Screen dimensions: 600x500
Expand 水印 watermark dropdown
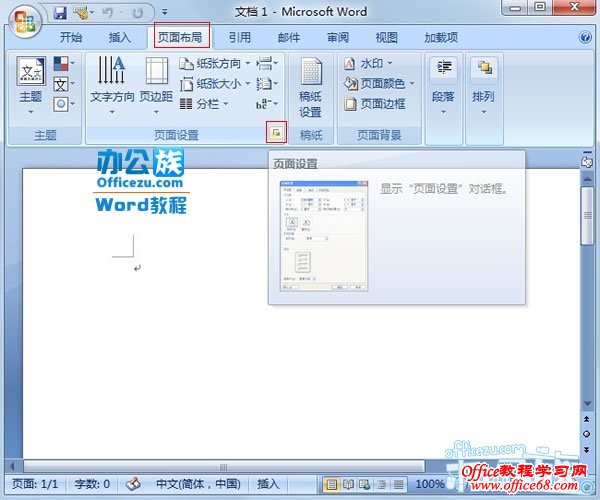[x=368, y=63]
